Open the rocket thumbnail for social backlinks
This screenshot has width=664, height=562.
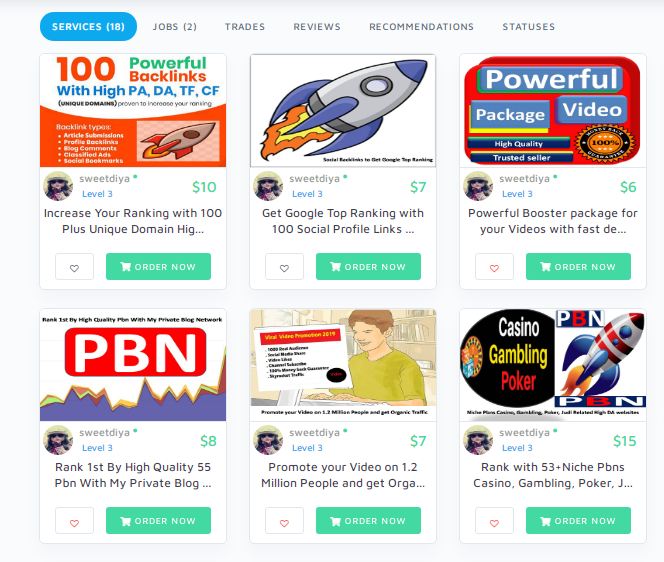343,111
